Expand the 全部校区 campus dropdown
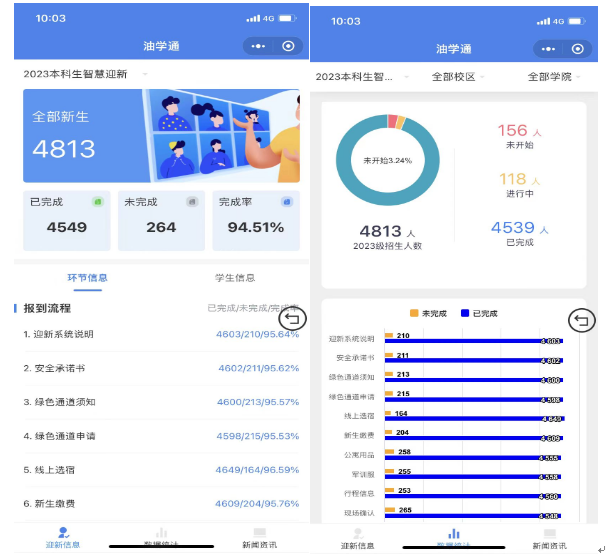The image size is (614, 554). pos(459,77)
